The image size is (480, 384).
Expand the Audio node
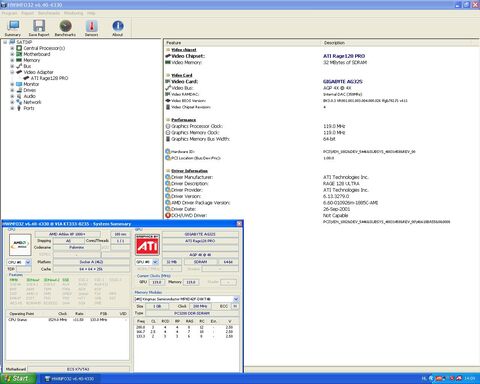coord(12,96)
